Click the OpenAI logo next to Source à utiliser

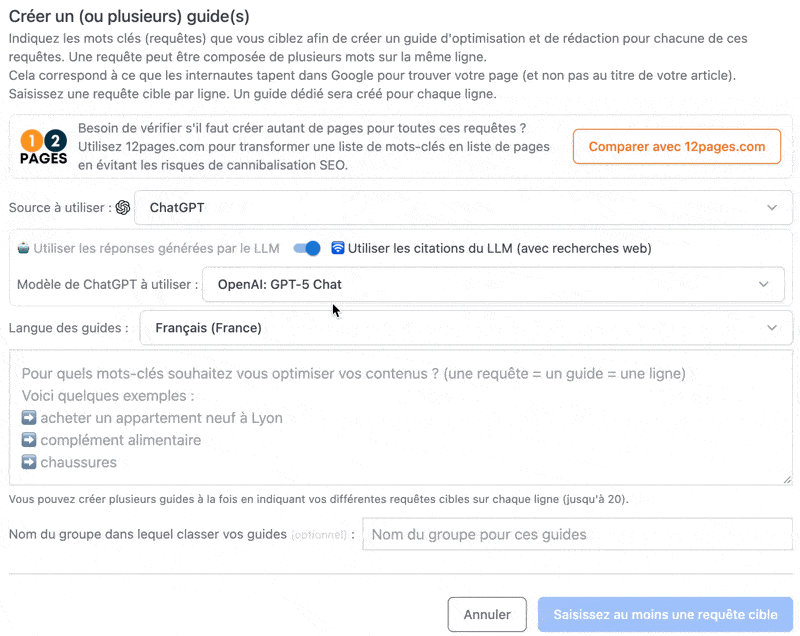pyautogui.click(x=125, y=207)
